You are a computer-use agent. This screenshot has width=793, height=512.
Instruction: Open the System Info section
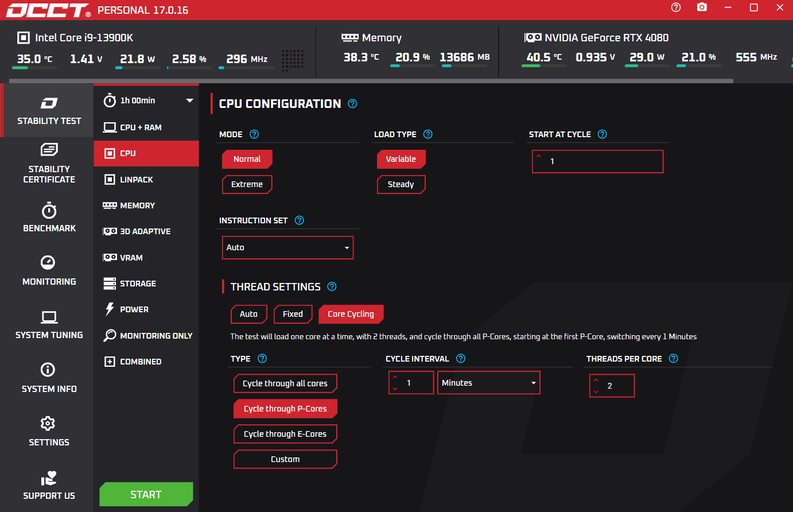coord(49,378)
